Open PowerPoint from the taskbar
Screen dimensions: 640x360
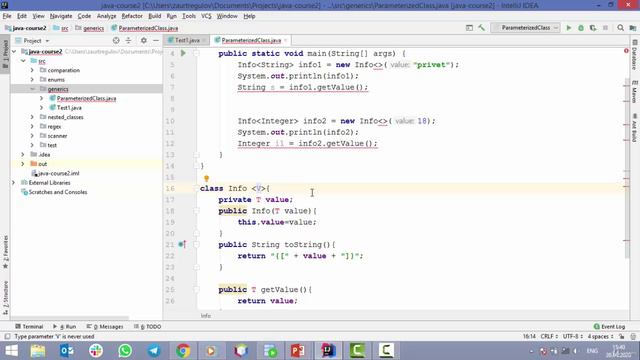pyautogui.click(x=298, y=351)
